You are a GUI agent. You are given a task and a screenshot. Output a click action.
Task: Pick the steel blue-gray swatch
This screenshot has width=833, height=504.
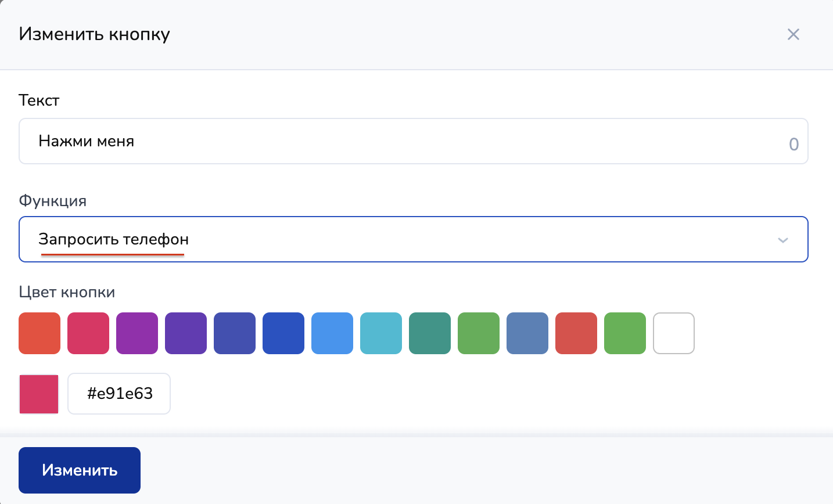pyautogui.click(x=527, y=333)
